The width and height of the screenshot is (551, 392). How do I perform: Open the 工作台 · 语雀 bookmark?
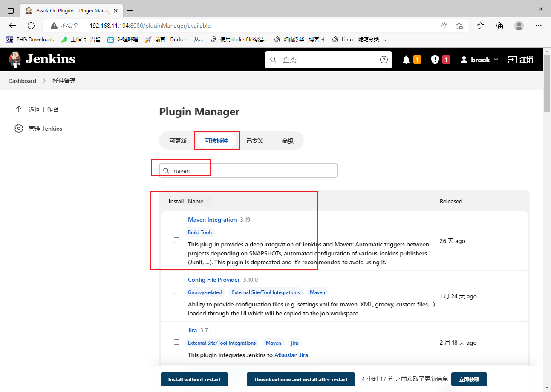pos(81,39)
